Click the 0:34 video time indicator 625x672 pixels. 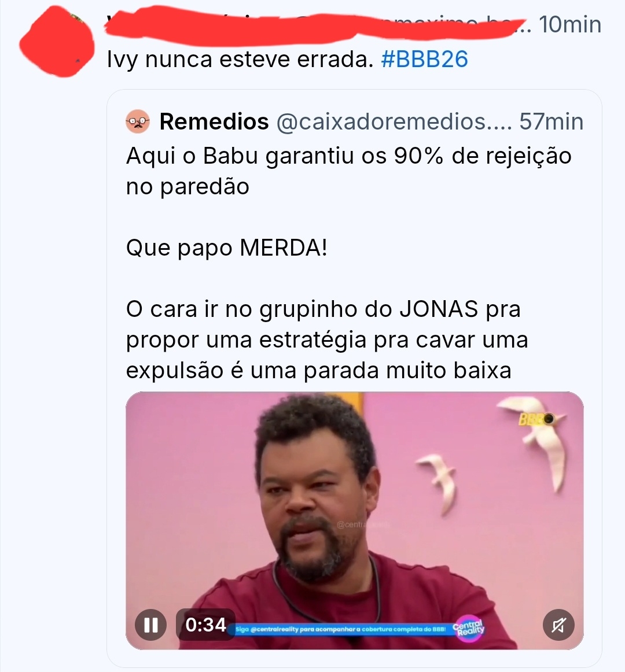205,625
